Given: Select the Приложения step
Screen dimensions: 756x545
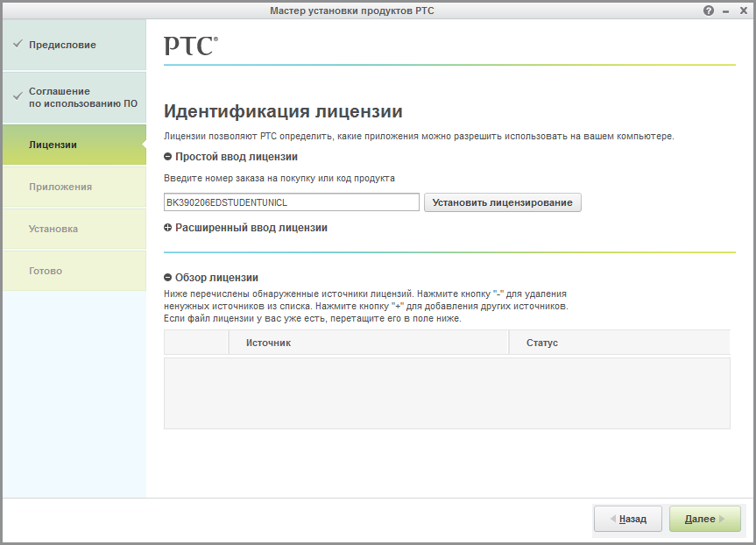Looking at the screenshot, I should tap(74, 187).
